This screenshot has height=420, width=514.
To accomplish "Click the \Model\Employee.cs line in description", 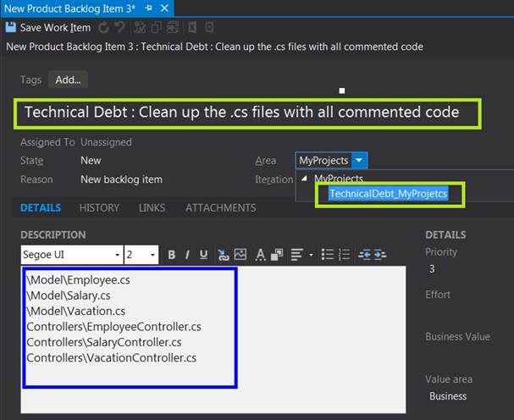I will pos(79,280).
